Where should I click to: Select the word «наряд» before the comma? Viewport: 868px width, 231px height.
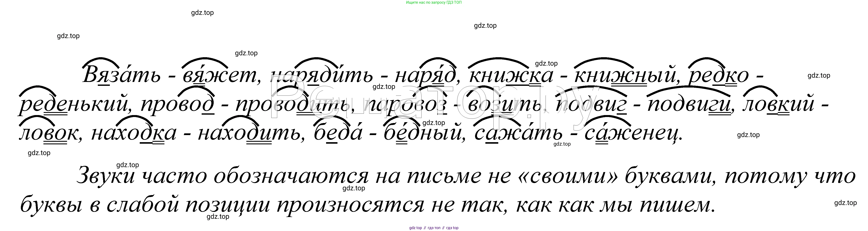[425, 75]
